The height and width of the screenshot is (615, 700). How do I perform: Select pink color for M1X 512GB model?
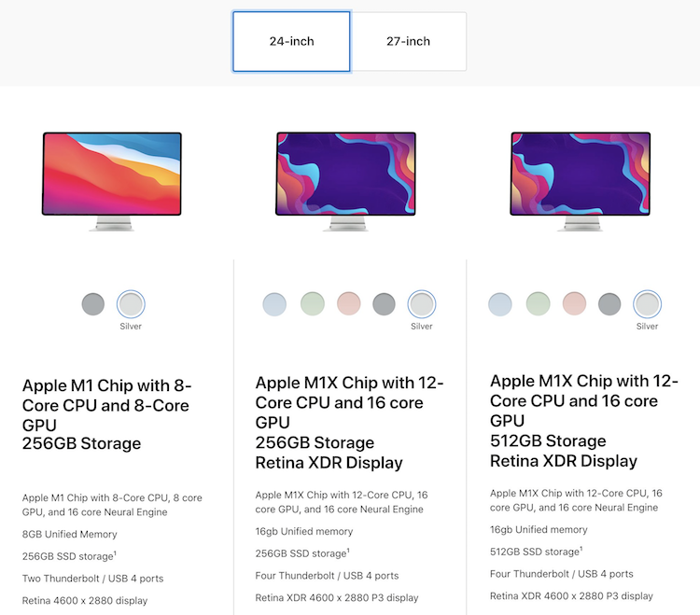pos(574,304)
